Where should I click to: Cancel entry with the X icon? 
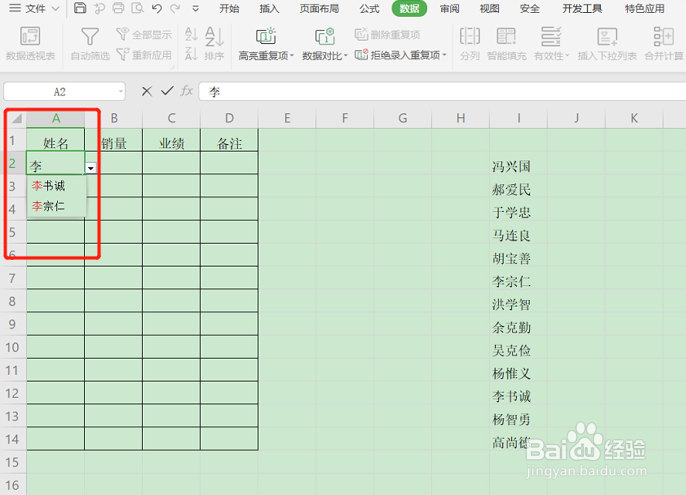(147, 91)
